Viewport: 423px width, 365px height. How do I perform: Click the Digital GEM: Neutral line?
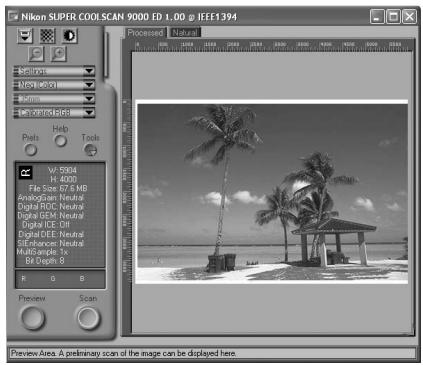coord(51,216)
